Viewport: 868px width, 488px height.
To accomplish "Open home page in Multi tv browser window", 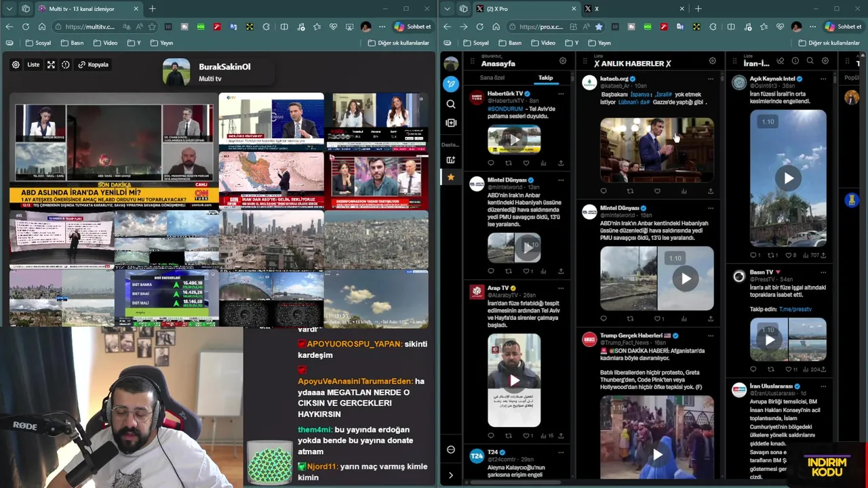I will coord(41,26).
